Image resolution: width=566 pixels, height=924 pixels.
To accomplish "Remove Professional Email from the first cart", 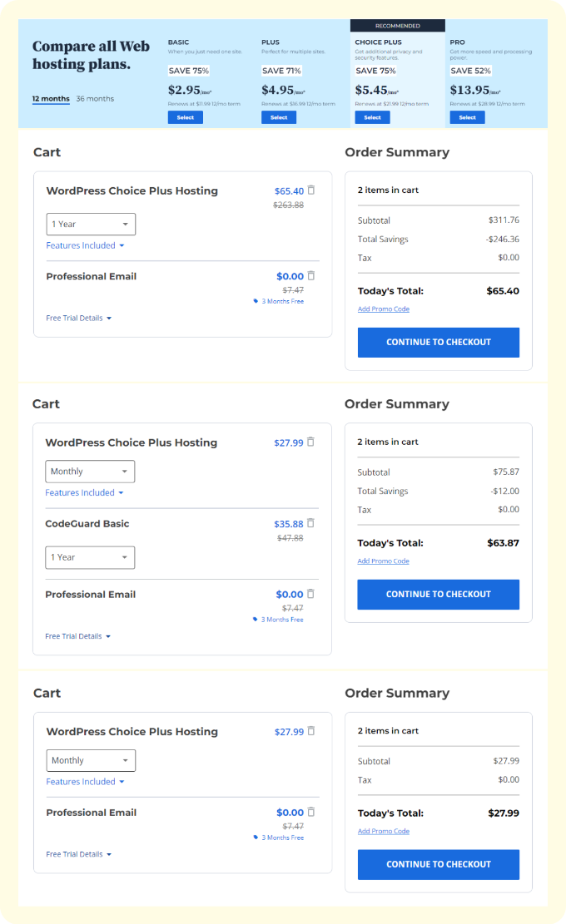I will click(311, 275).
